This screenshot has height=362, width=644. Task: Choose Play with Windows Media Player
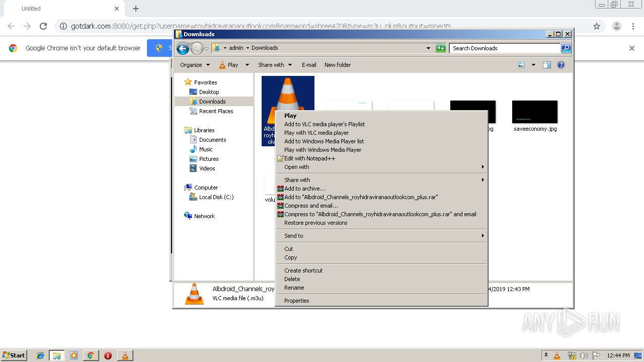(381, 150)
